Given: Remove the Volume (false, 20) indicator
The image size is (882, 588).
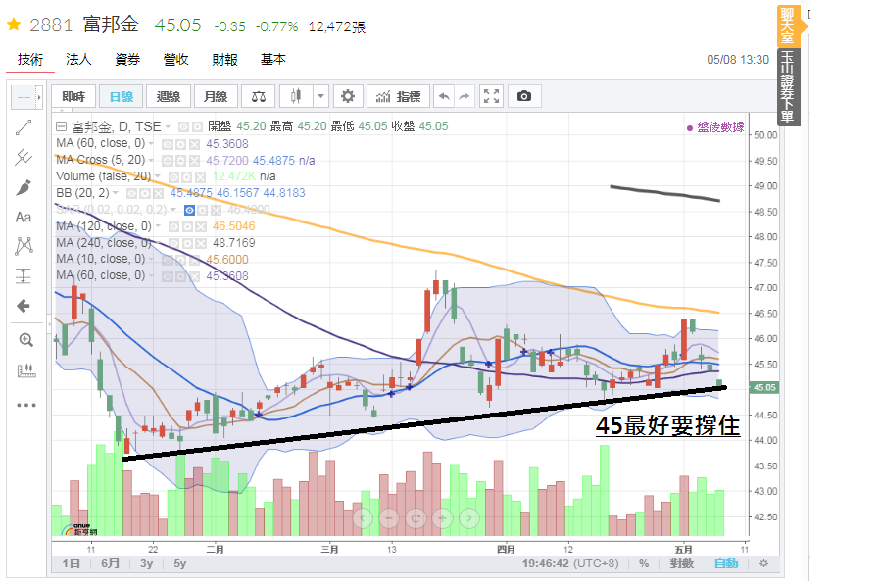Looking at the screenshot, I should pos(200,177).
